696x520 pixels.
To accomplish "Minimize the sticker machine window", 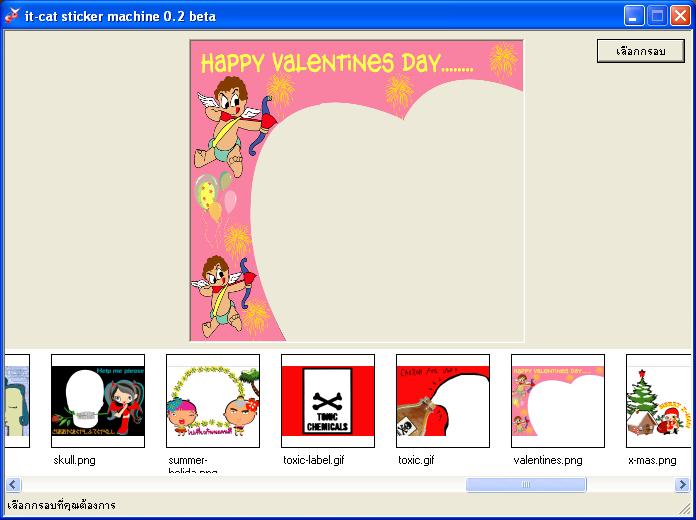I will (634, 15).
